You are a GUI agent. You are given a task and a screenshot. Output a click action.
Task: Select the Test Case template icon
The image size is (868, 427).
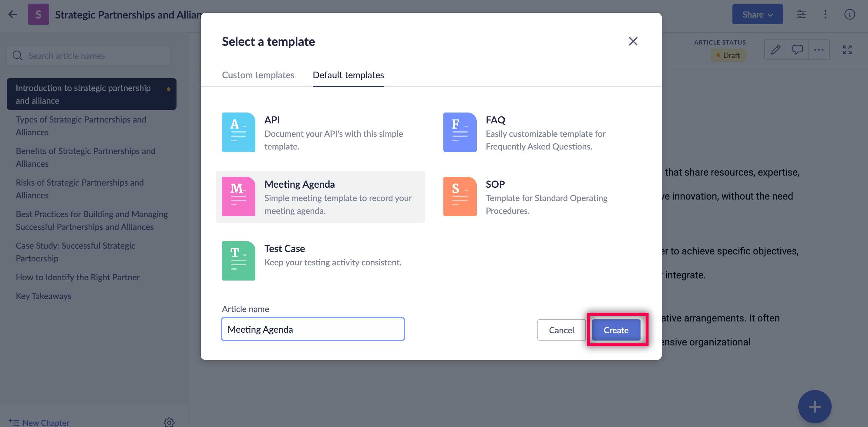point(238,261)
